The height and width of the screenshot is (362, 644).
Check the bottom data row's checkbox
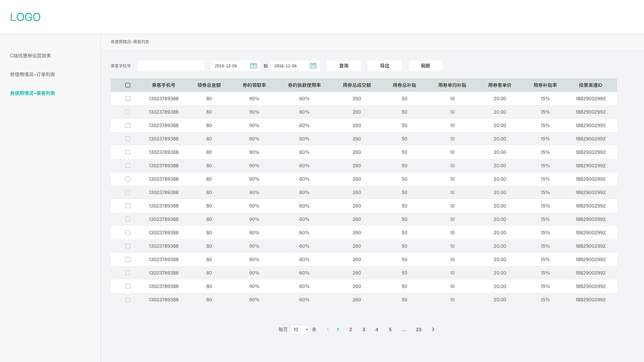point(128,300)
